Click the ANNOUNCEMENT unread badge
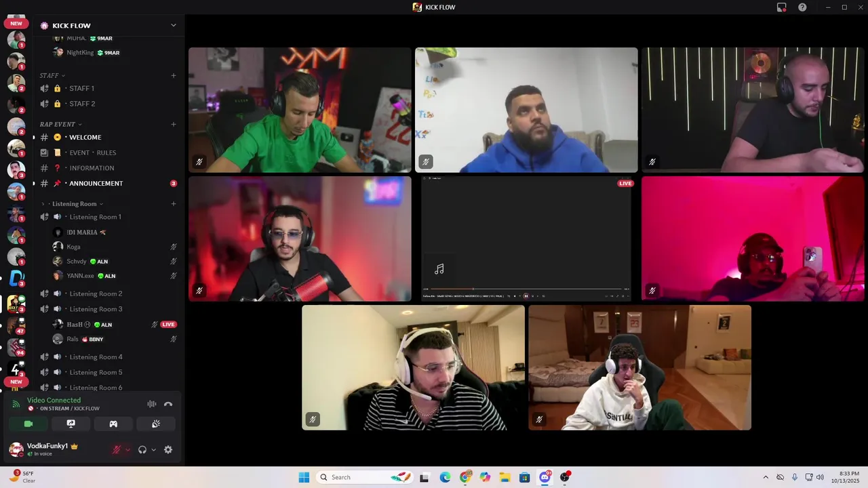Screen dimensions: 868x488 coord(173,184)
